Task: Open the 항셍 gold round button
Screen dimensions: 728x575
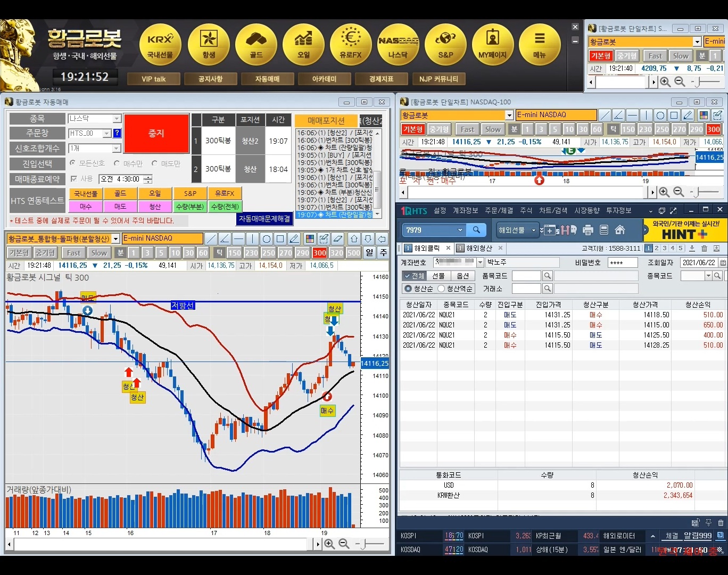Action: (209, 45)
